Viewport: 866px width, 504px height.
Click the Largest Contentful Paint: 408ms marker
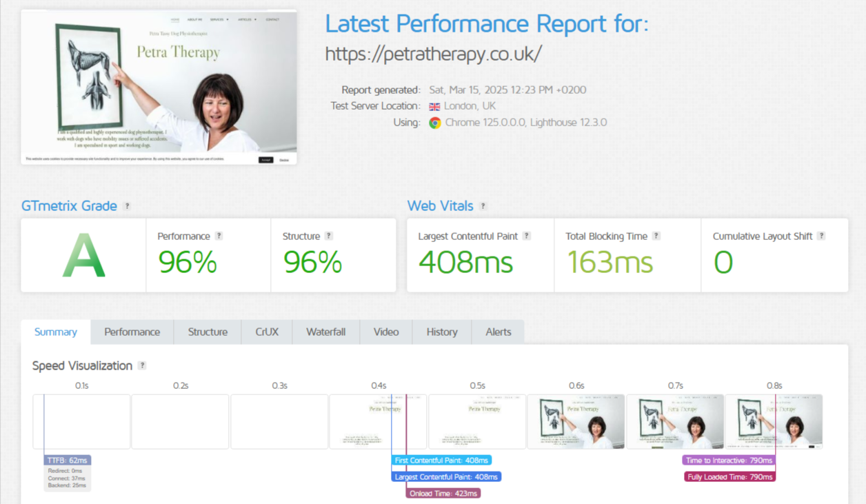pos(446,476)
